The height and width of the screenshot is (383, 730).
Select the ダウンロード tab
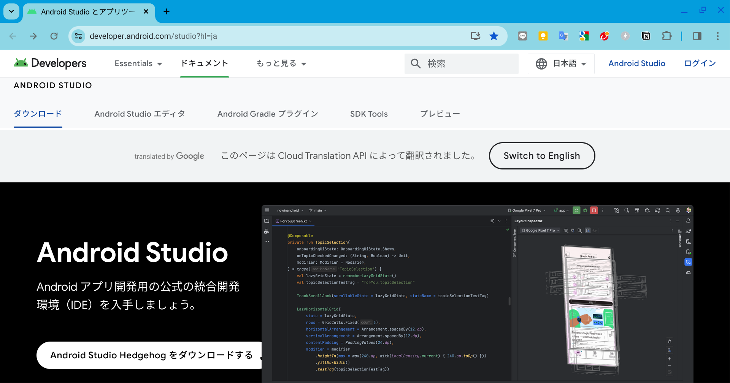[x=38, y=114]
